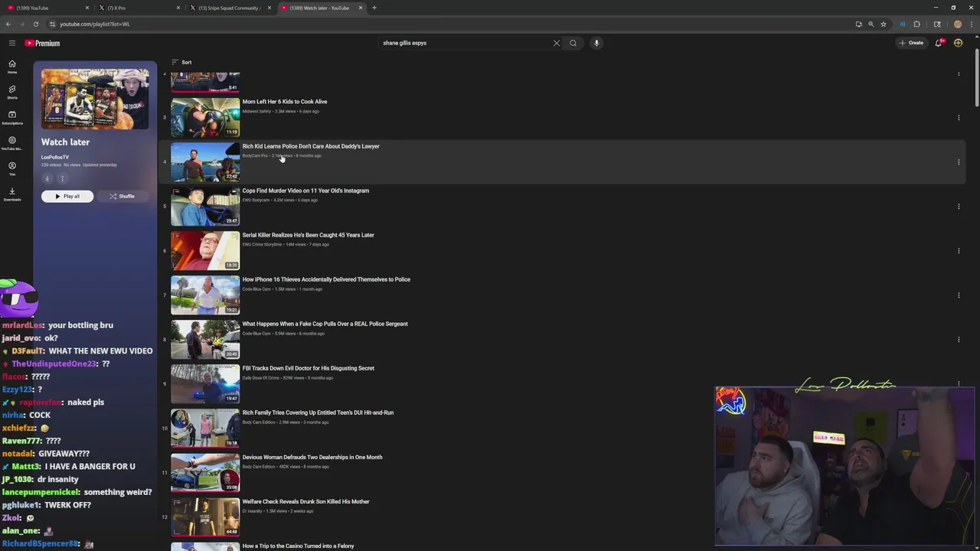The width and height of the screenshot is (980, 551).
Task: Open Rich Kid Learns Police Don't Care video
Action: pyautogui.click(x=311, y=146)
